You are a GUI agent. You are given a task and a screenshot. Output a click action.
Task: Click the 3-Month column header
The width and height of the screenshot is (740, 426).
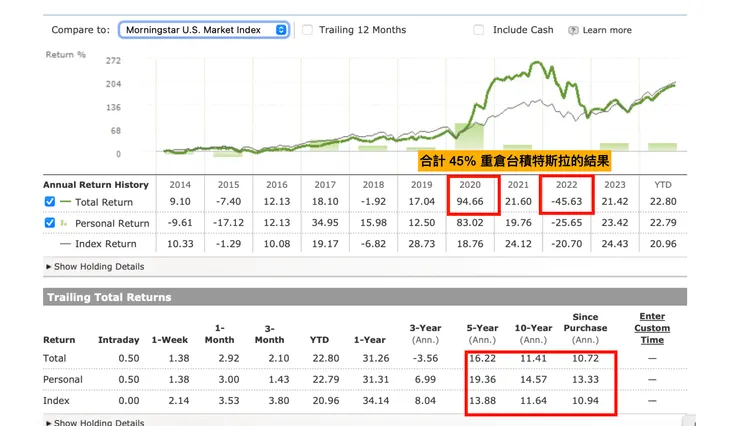tap(269, 334)
